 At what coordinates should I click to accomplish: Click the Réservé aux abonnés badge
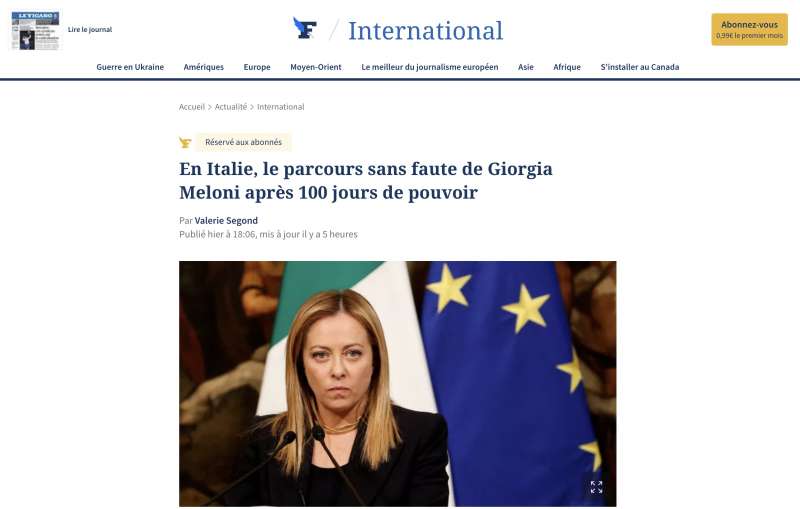(243, 142)
